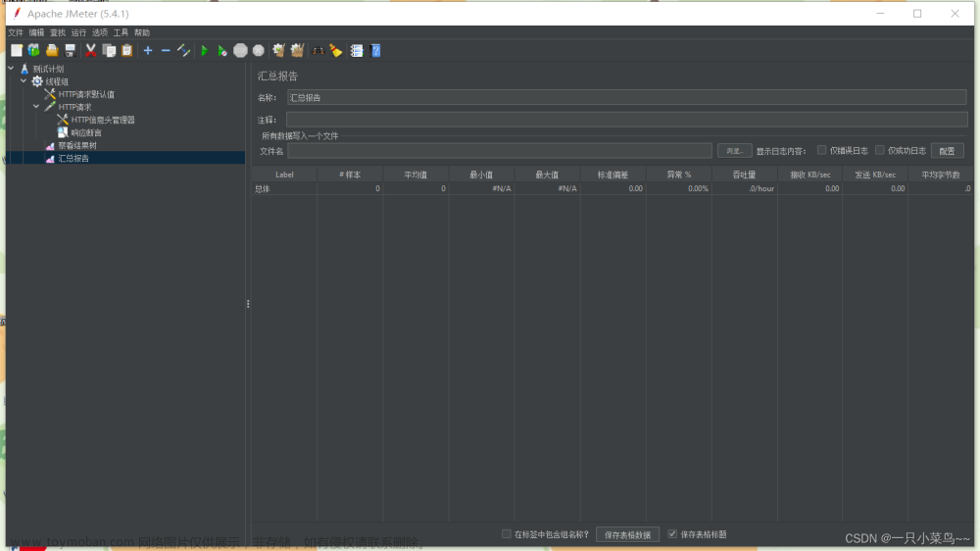Open the 编辑 menu
The image size is (980, 551).
pyautogui.click(x=36, y=32)
